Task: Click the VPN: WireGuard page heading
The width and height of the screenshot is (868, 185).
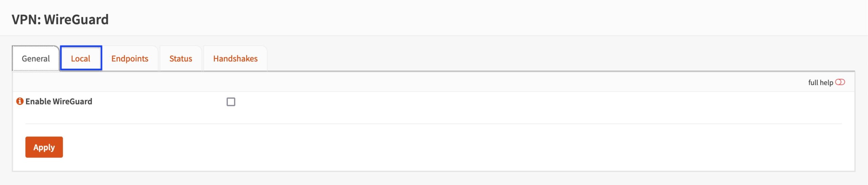Action: tap(60, 19)
